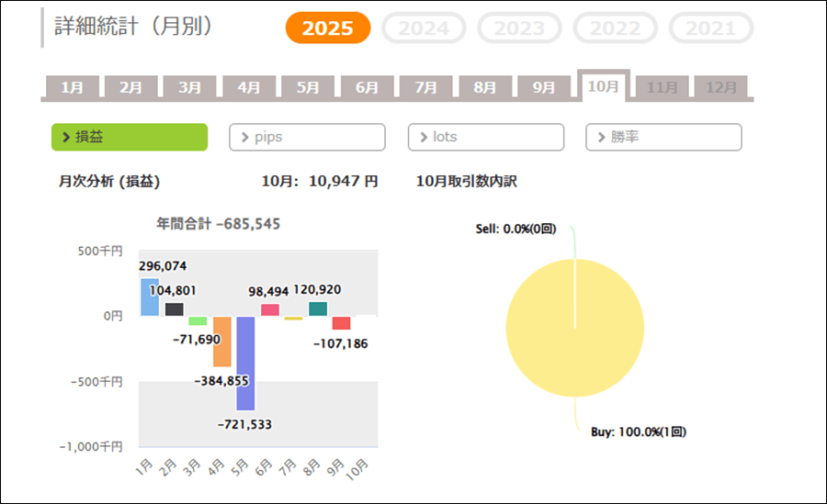
Task: Expand the lots statistics option
Action: tap(485, 137)
